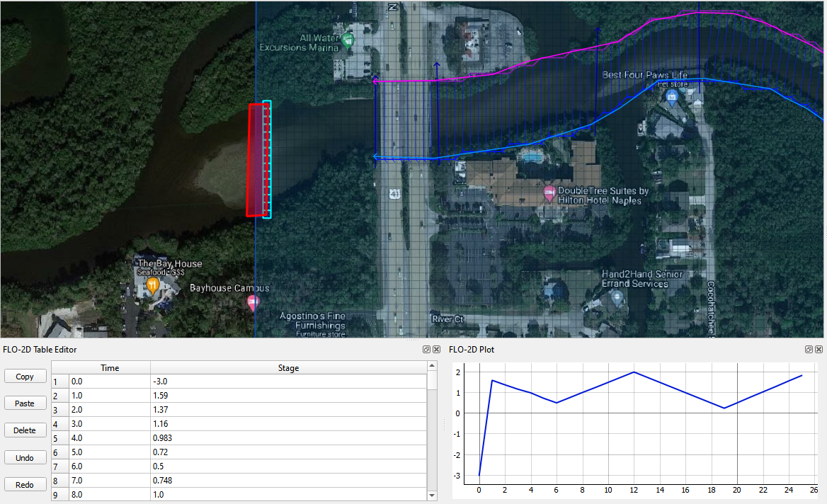Close the FLO-2D Table Editor panel

coord(437,350)
